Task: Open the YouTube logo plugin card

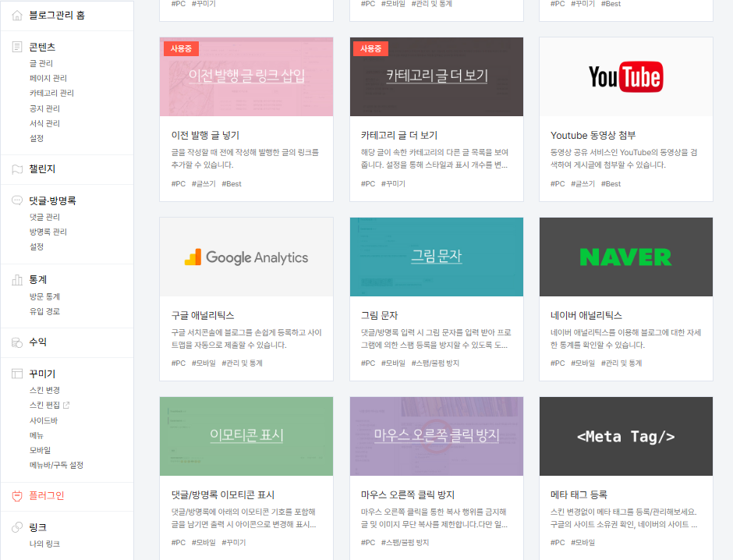Action: [x=626, y=76]
